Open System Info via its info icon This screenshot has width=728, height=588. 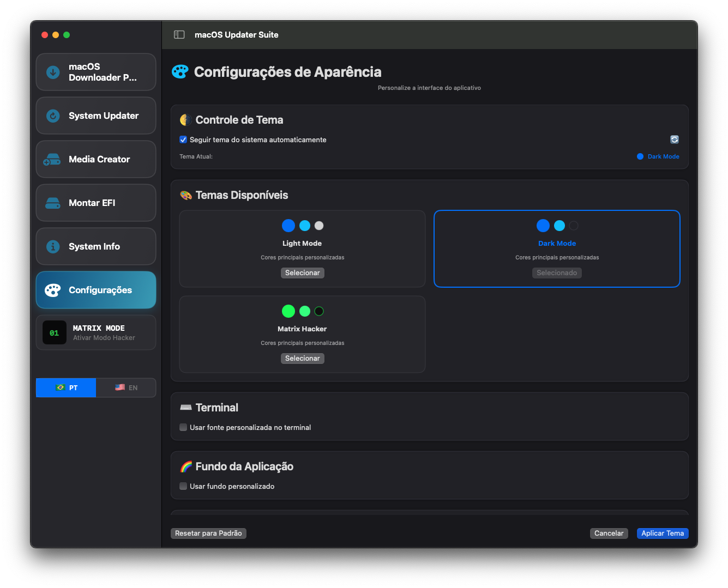pos(52,246)
